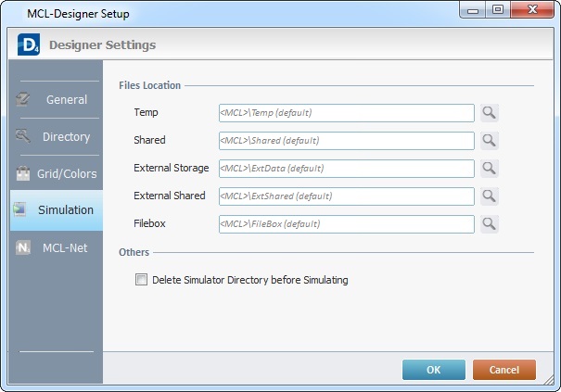
Task: Click the Designer Settings logo icon
Action: 27,44
